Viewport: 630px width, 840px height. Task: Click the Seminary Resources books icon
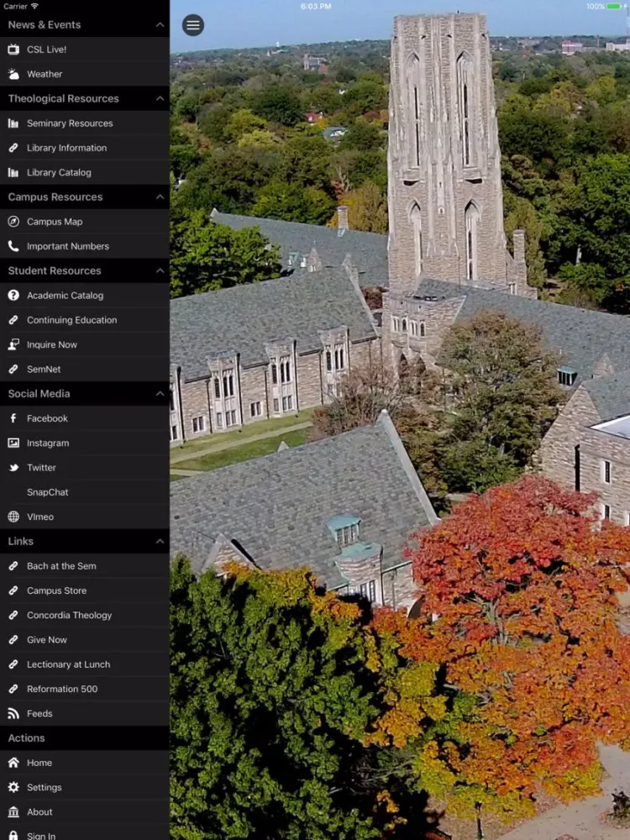(13, 123)
